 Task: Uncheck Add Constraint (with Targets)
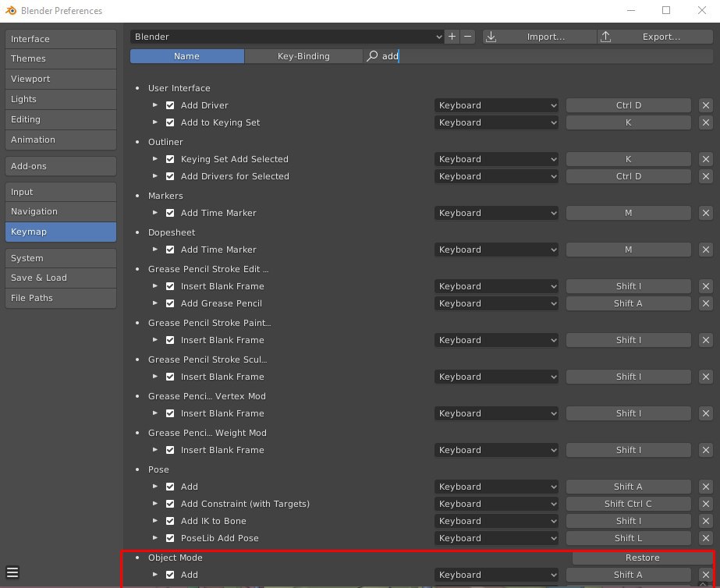pos(170,504)
